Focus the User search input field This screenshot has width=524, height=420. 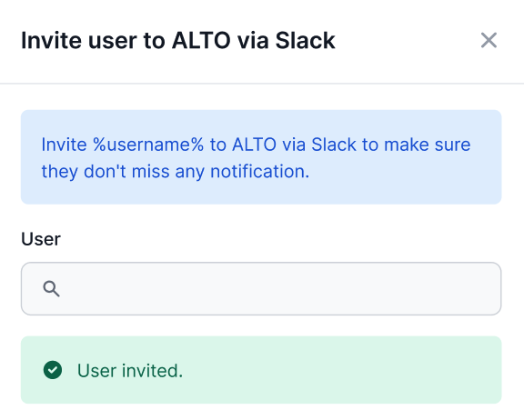pyautogui.click(x=261, y=289)
